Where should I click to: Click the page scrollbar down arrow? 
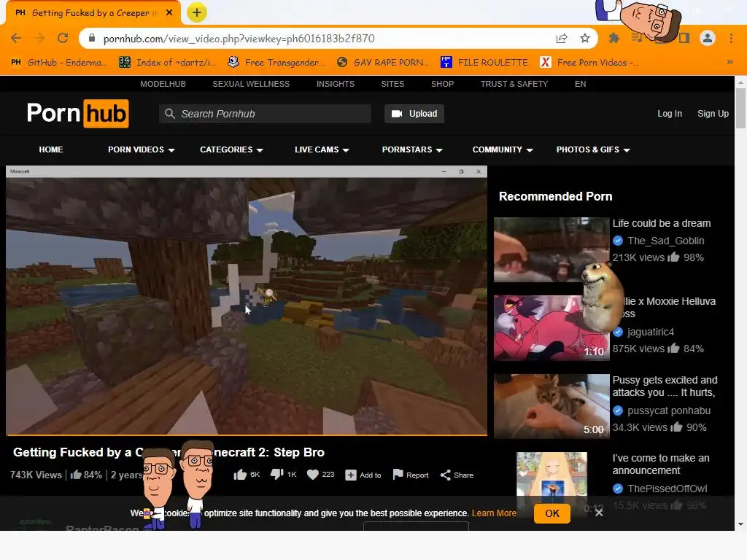click(740, 524)
